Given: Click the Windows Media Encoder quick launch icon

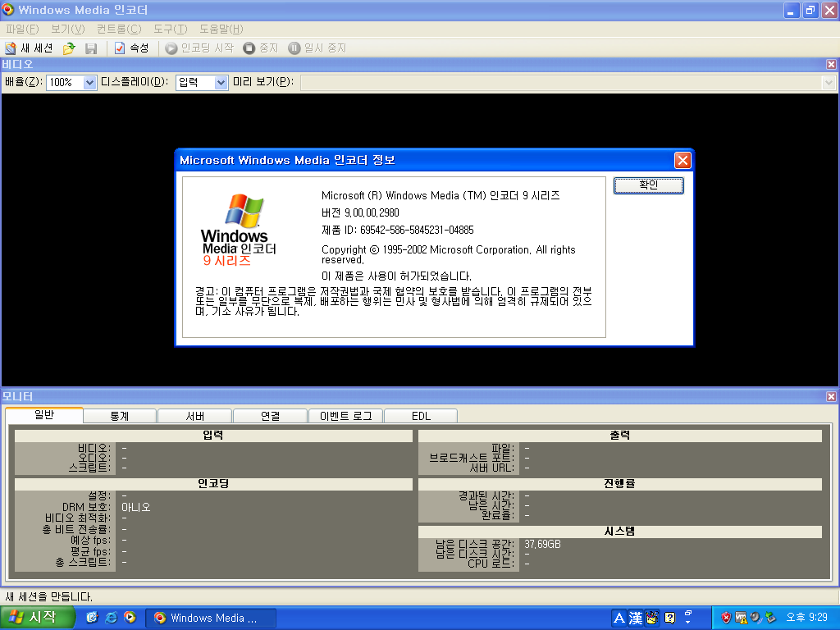Looking at the screenshot, I should coord(130,617).
